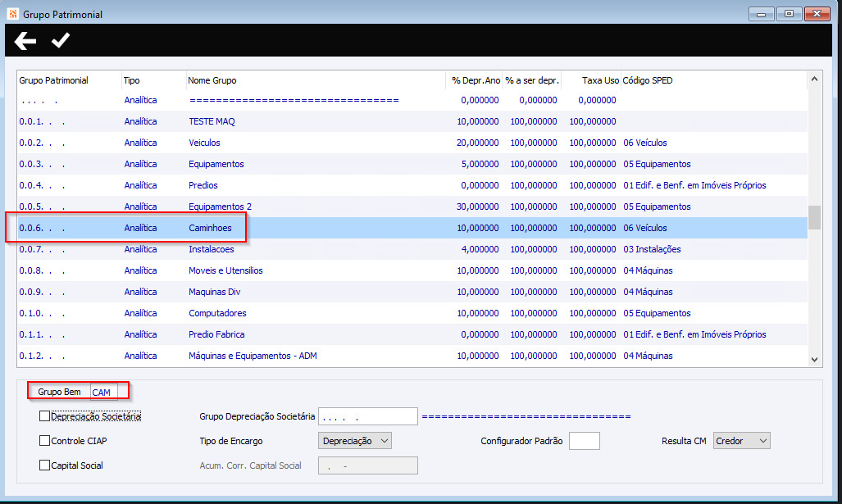Check the Capital Social checkbox
The width and height of the screenshot is (842, 504).
point(44,465)
